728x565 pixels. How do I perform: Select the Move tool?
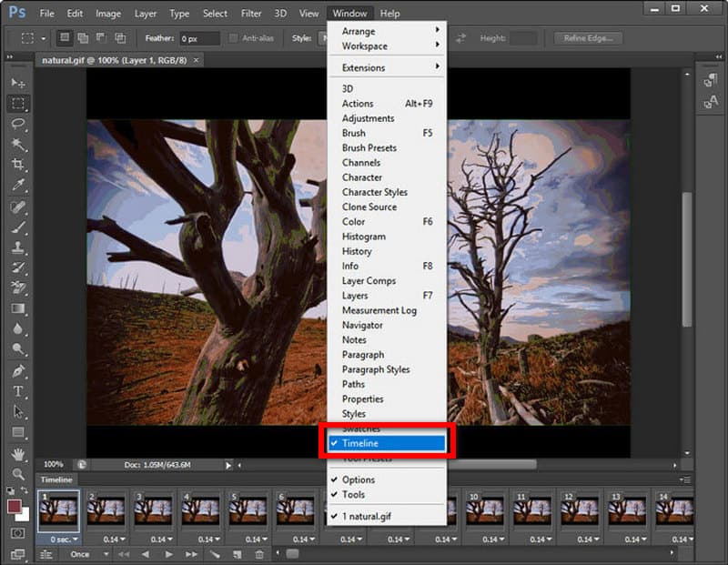click(x=18, y=83)
